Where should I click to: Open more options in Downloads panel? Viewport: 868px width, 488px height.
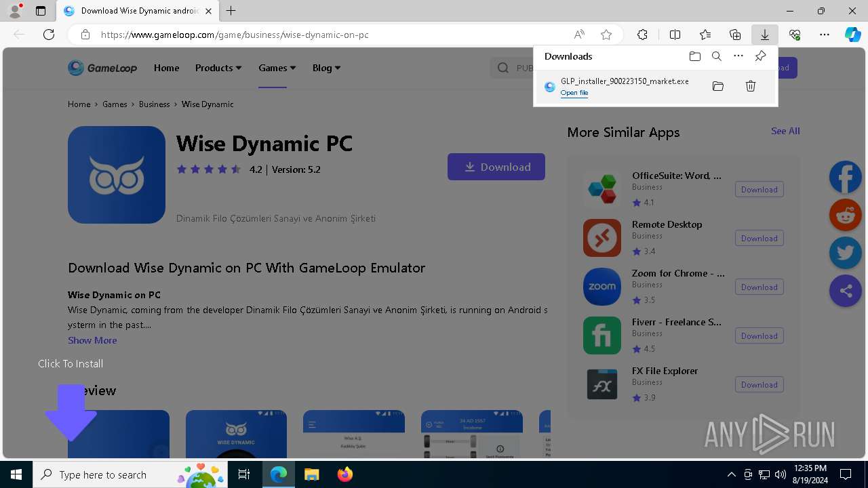tap(738, 56)
